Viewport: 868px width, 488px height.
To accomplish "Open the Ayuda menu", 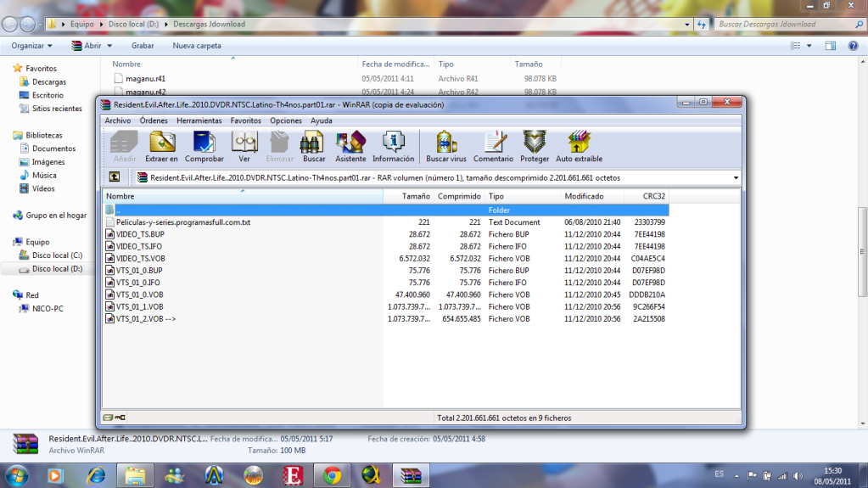I will [321, 121].
